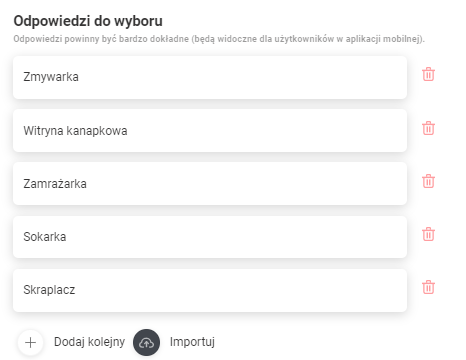
Task: Click the Odpowiedzi do wyboru heading
Action: [x=88, y=21]
